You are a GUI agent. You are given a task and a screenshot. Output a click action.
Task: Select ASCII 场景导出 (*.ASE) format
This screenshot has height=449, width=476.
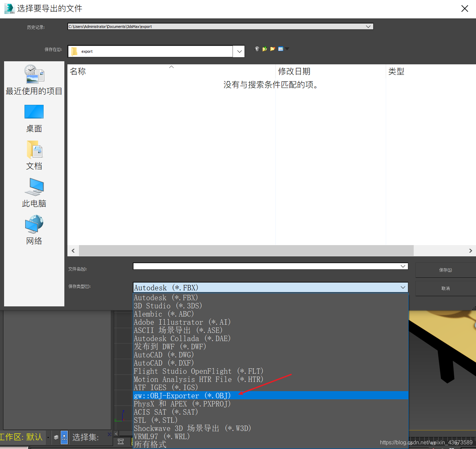tap(271, 330)
